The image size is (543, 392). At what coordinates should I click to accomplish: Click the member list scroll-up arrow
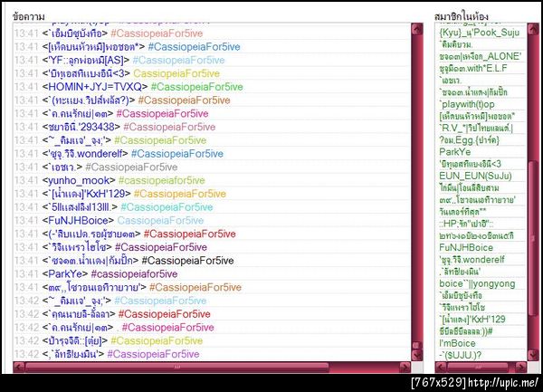[533, 29]
